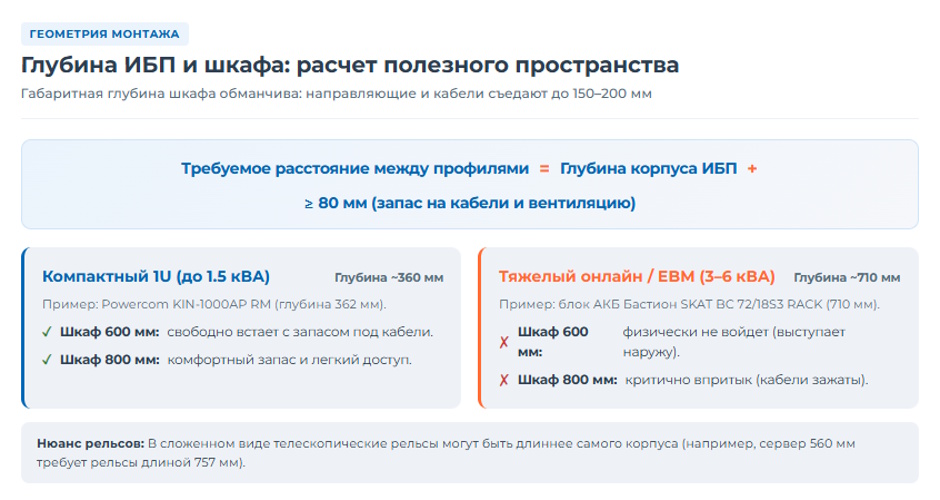Click the orange plus sign in formula
Screen dimensions: 940x500
pyautogui.click(x=752, y=169)
